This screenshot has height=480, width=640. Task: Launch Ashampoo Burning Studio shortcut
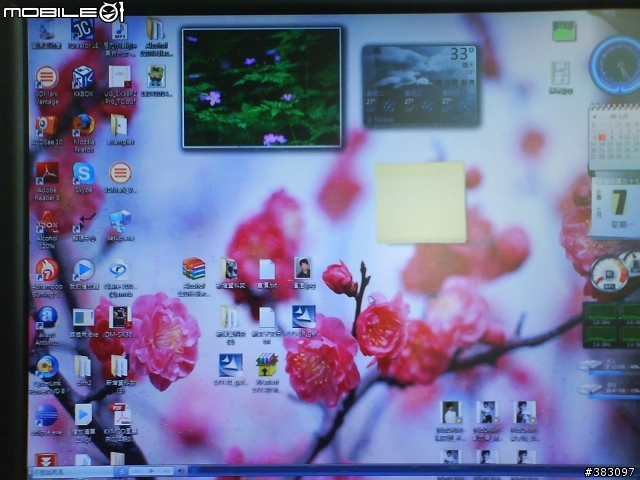coord(47,270)
